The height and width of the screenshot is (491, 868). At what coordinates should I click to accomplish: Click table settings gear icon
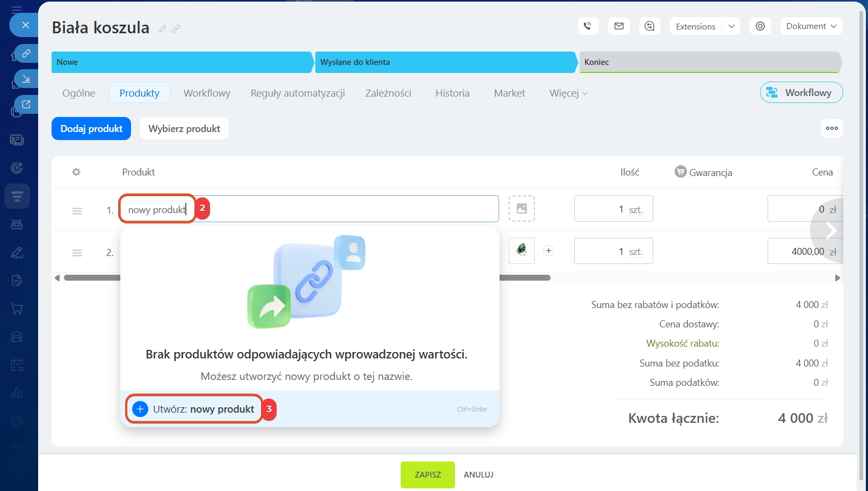point(76,172)
